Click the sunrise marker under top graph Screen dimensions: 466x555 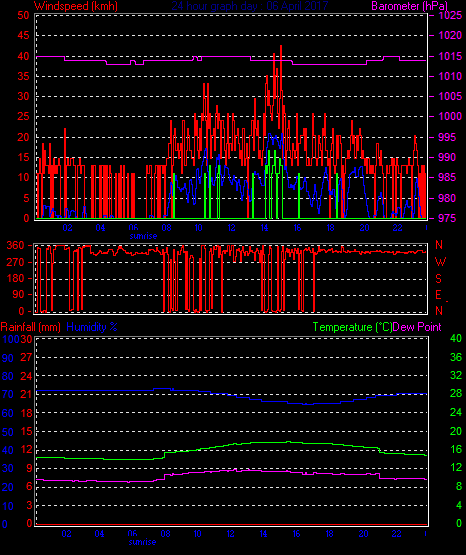(x=143, y=236)
